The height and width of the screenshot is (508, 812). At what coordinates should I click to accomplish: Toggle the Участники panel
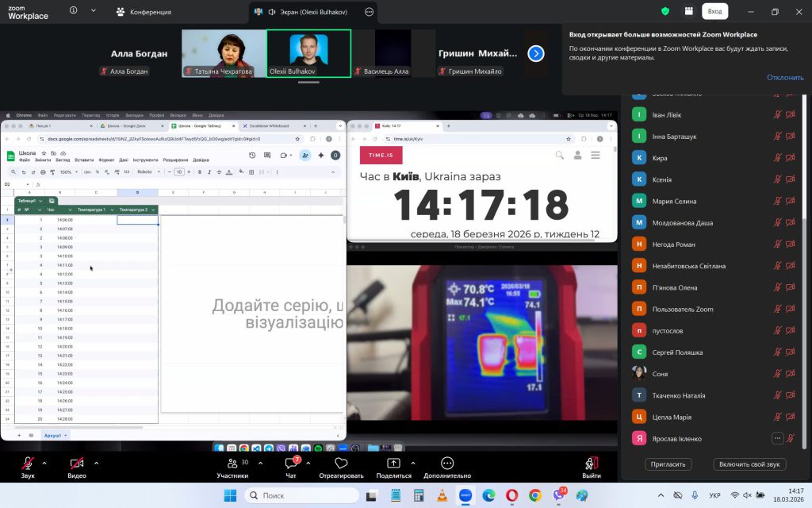(x=232, y=467)
